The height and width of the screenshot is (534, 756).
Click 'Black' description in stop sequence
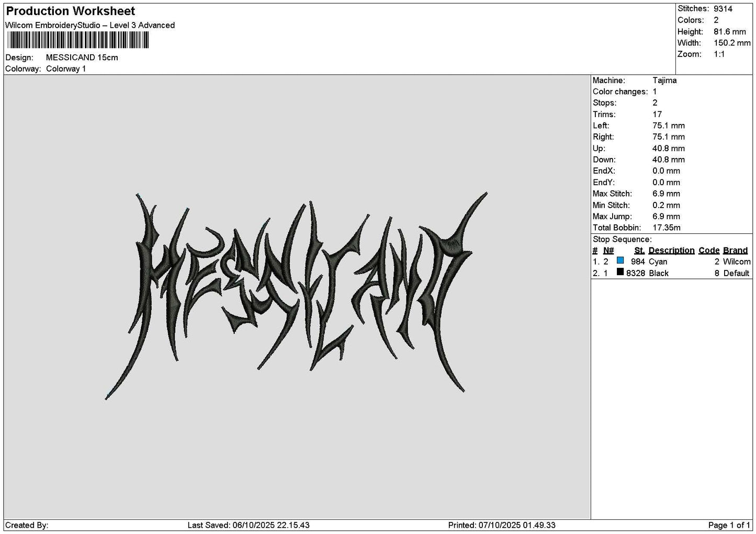point(659,274)
